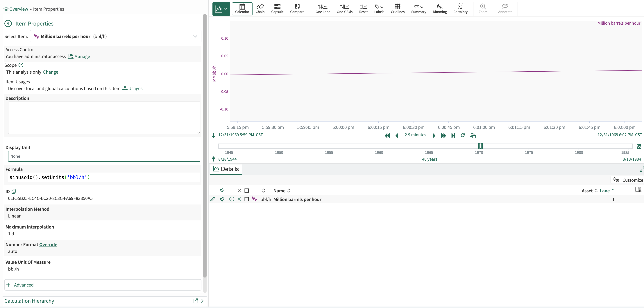Click the refresh auto-update icon
This screenshot has height=308, width=644.
point(462,135)
